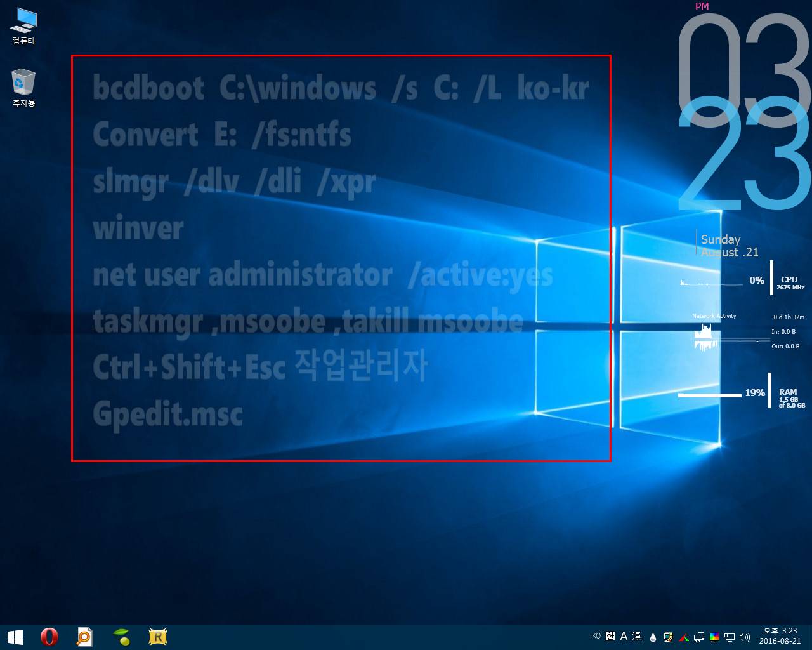Image resolution: width=812 pixels, height=650 pixels.
Task: Launch the green olive app in taskbar
Action: (121, 637)
